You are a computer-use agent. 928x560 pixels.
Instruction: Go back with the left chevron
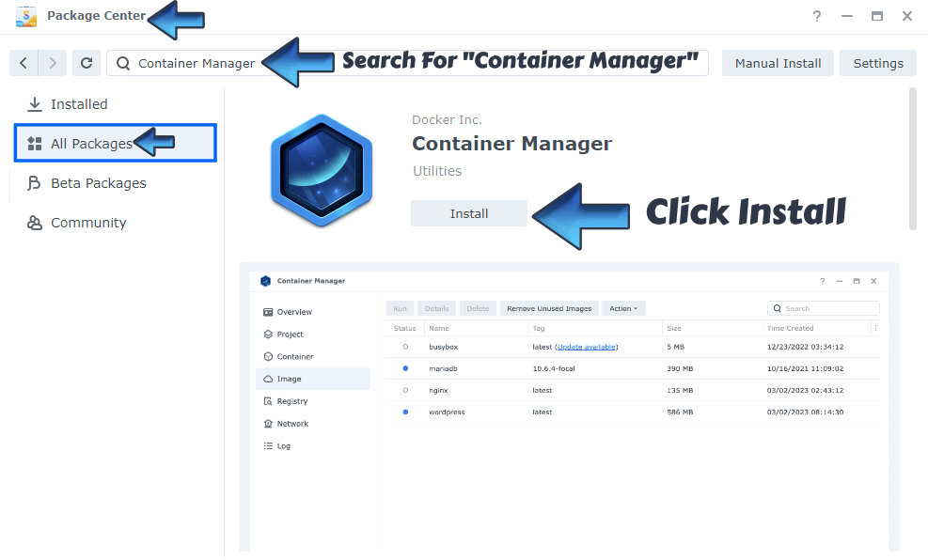pos(24,63)
